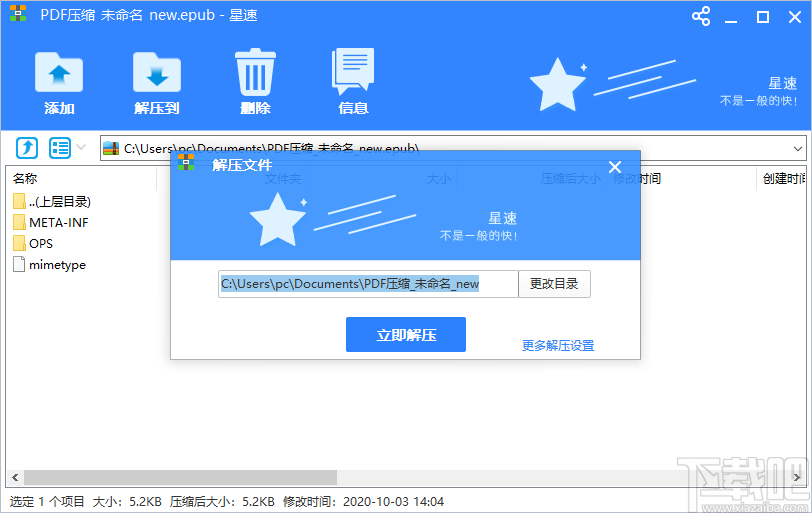Close the 解压文件 dialog
812x513 pixels.
615,167
